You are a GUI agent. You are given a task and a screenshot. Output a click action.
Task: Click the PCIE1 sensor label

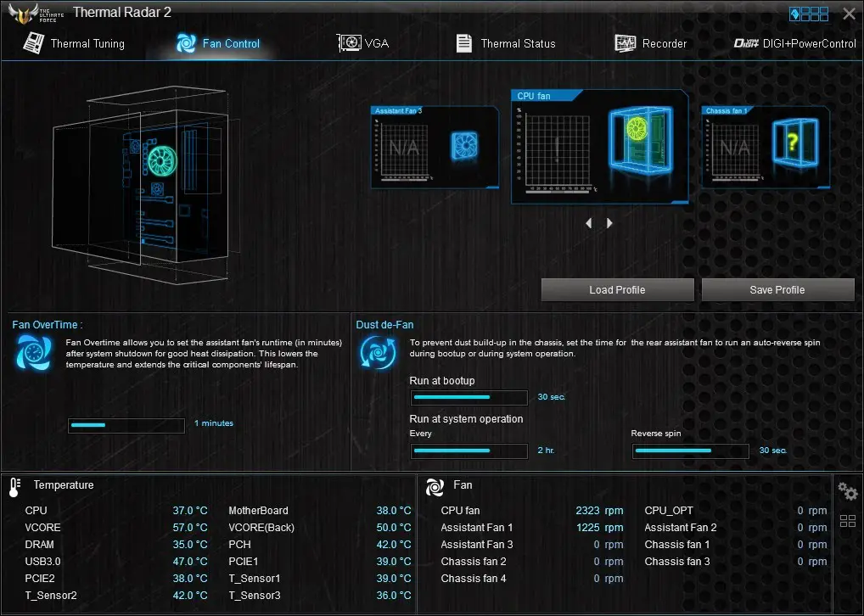tap(243, 562)
